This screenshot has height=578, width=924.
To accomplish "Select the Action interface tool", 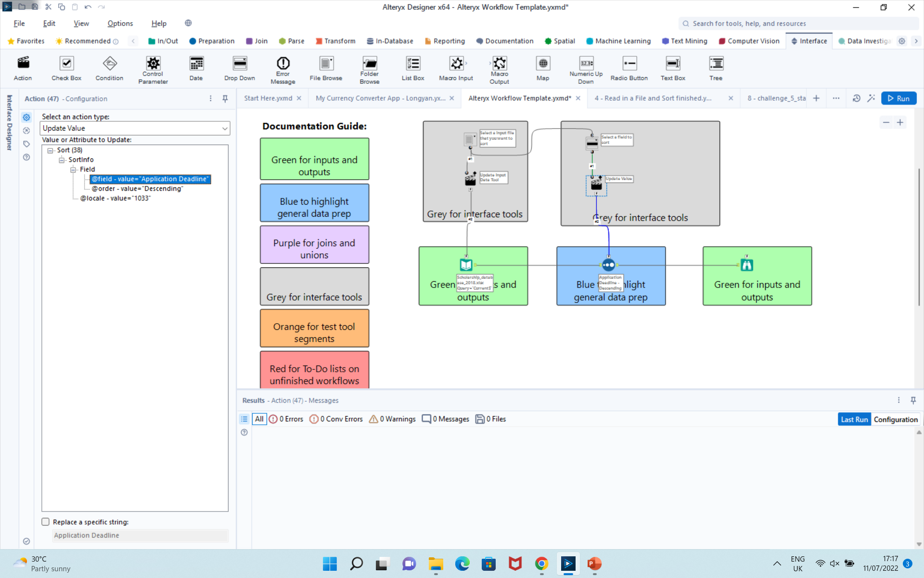I will (x=23, y=69).
